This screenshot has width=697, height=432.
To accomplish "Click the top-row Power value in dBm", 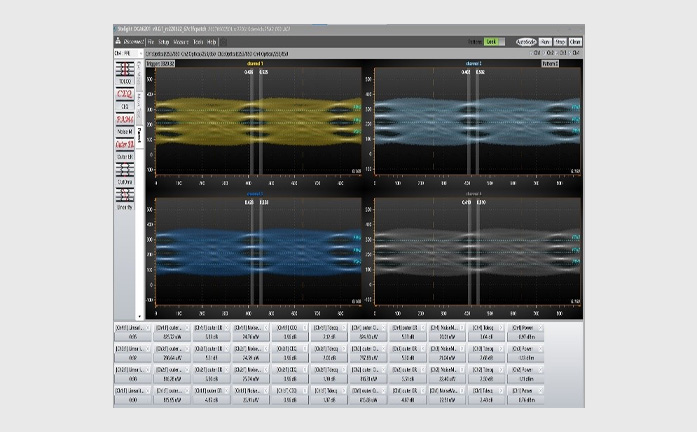I will tap(526, 337).
